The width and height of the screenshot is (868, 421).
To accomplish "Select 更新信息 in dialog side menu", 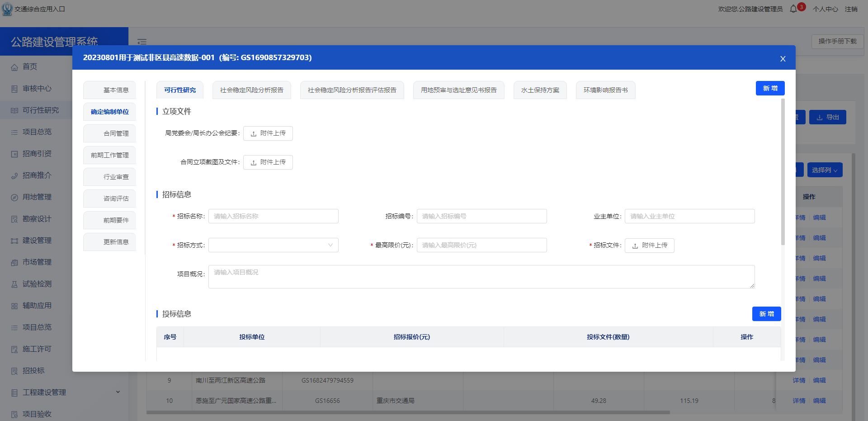I will click(109, 242).
